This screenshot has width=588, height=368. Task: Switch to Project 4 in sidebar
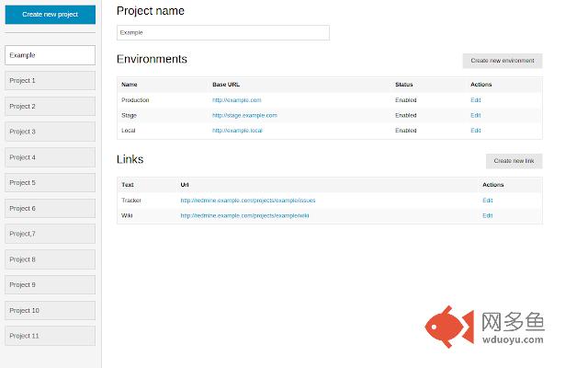click(x=50, y=157)
